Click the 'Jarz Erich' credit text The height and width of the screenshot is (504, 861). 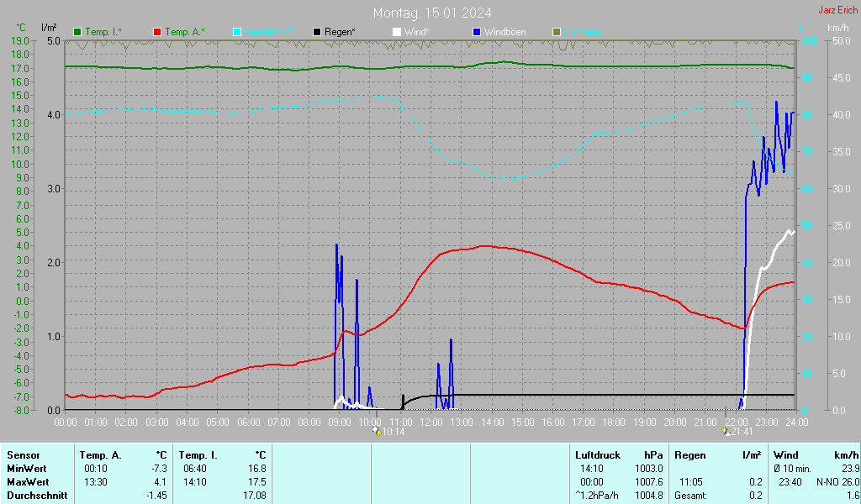click(838, 10)
